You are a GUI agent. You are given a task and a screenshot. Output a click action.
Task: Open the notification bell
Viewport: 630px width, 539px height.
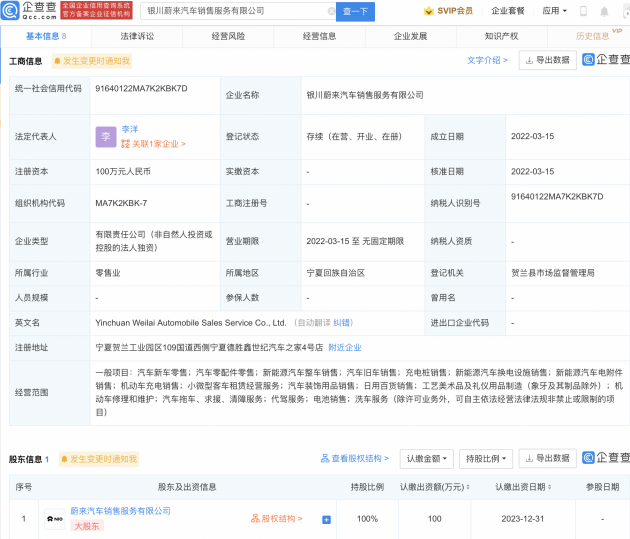pyautogui.click(x=604, y=12)
